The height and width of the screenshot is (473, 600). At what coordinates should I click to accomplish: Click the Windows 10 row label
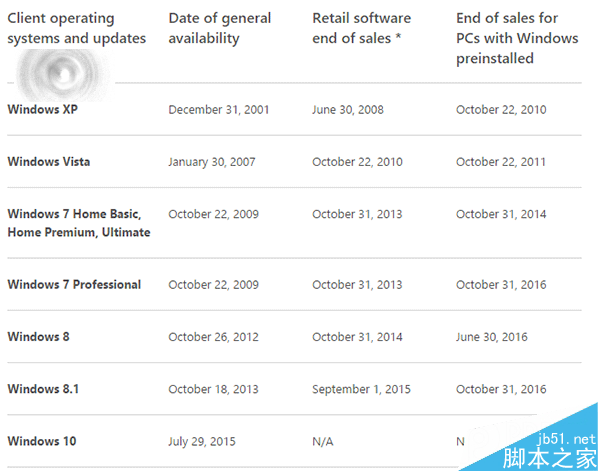[41, 441]
